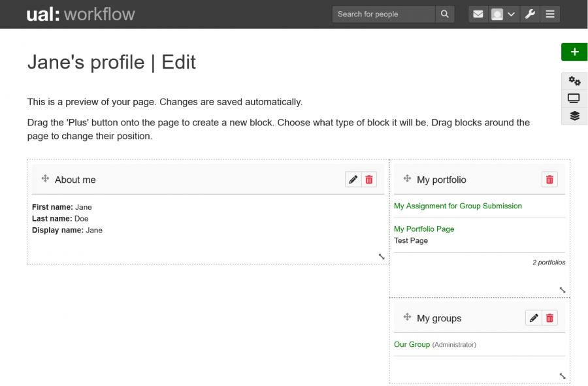Open the My Assignment for Group Submission link

457,206
